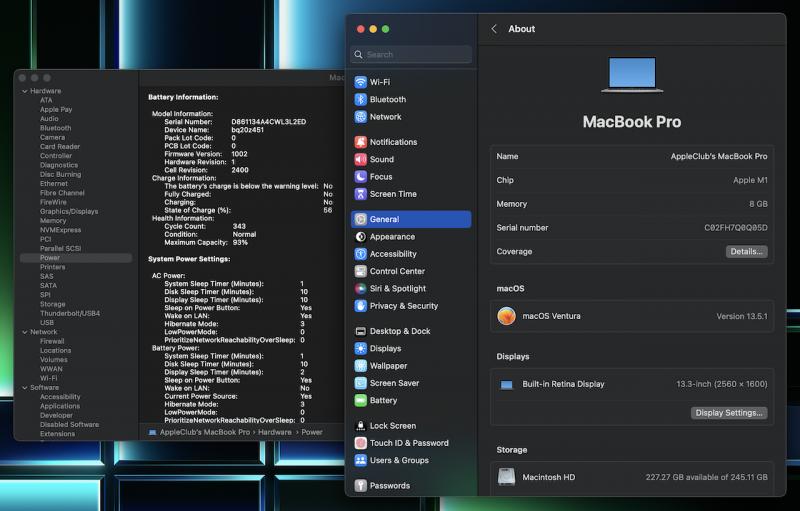This screenshot has width=800, height=511.
Task: Click the Maximum Capacity 93% value
Action: 240,243
